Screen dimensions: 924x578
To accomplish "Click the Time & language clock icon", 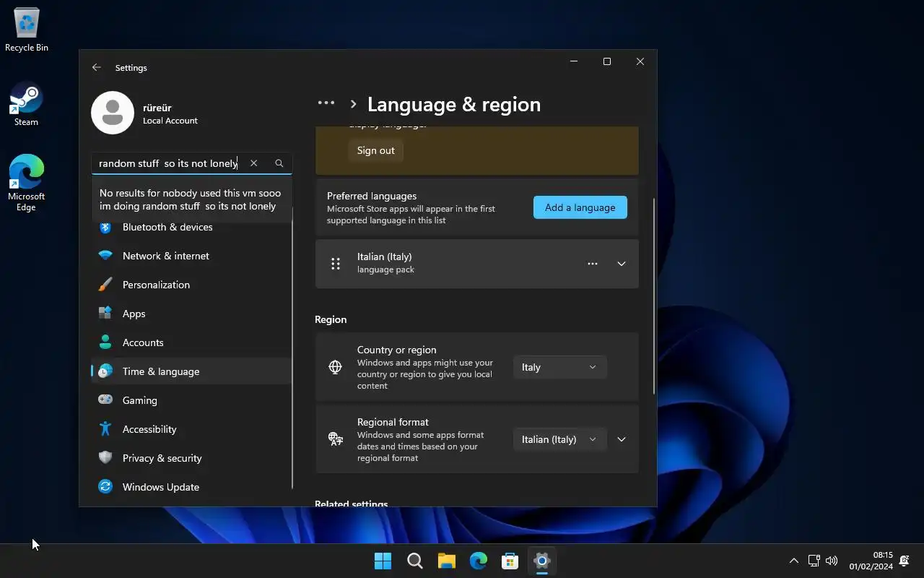I will [105, 371].
